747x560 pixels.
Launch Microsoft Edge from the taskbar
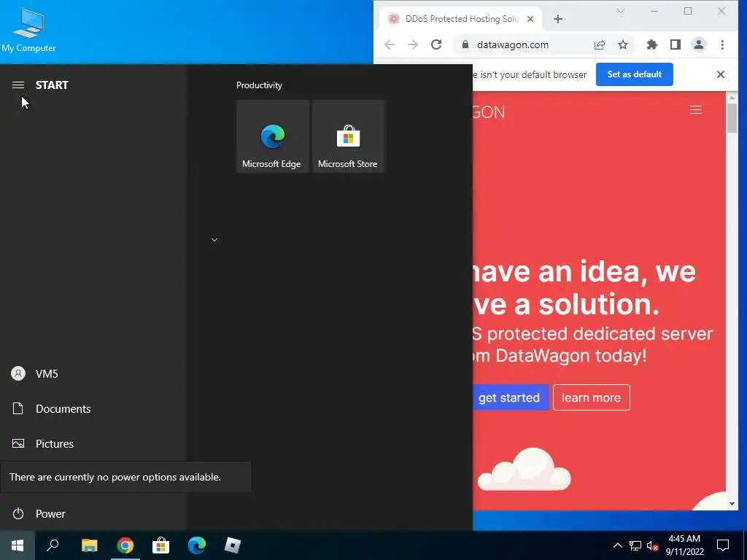click(197, 545)
